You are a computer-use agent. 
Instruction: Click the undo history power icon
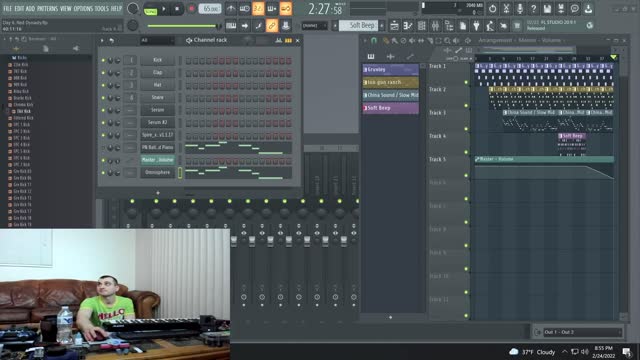(x=492, y=9)
